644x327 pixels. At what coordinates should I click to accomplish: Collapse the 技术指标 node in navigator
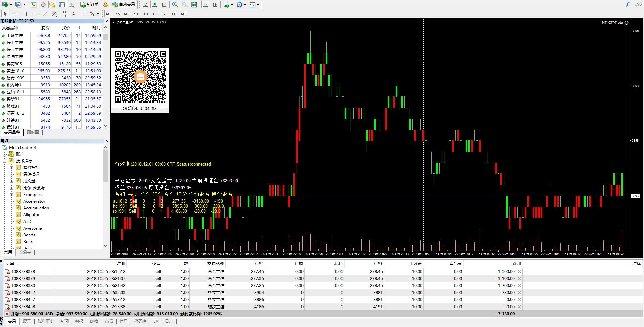point(5,161)
